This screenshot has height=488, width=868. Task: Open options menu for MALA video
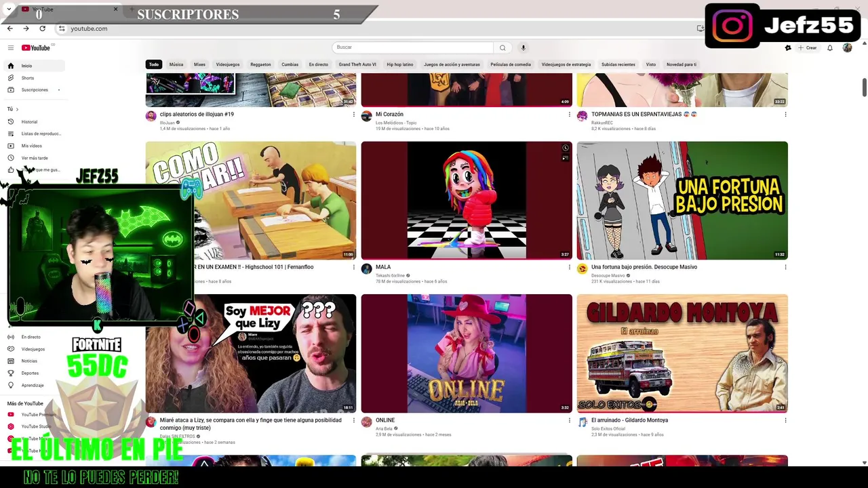click(569, 267)
